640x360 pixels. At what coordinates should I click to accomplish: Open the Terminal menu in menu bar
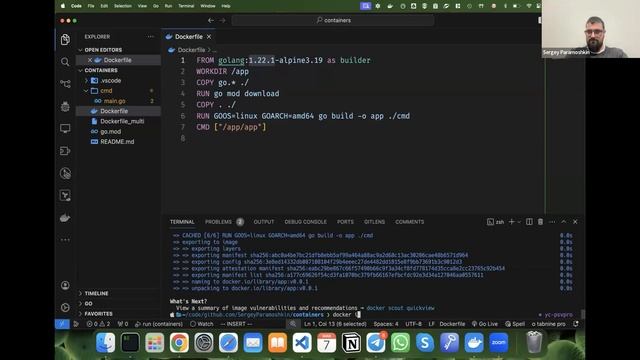(x=186, y=6)
